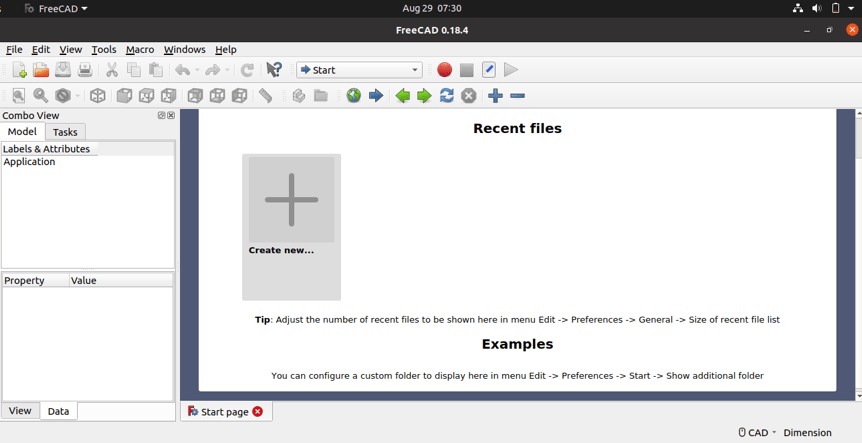
Task: Click the Copy toolbar icon
Action: (134, 70)
